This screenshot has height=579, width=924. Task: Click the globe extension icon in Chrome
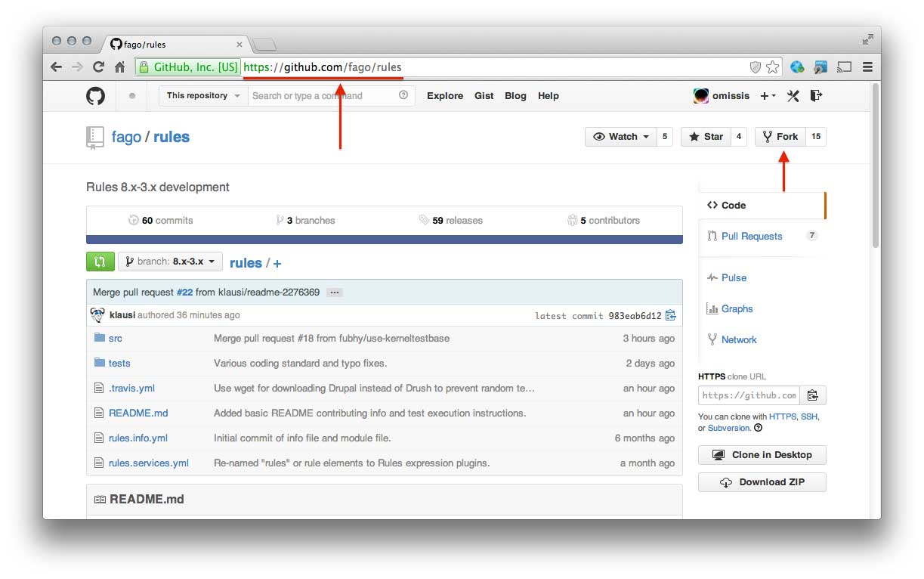[x=797, y=67]
